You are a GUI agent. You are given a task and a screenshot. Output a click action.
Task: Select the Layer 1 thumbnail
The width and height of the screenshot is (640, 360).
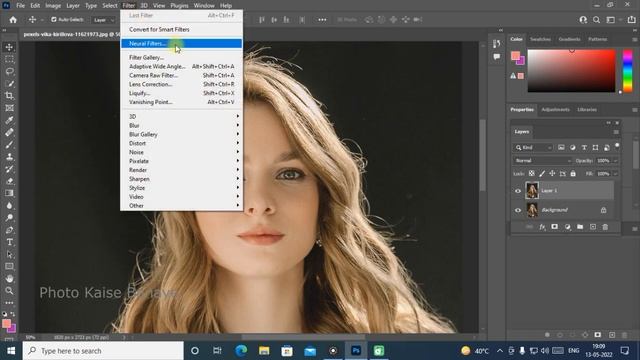click(532, 191)
